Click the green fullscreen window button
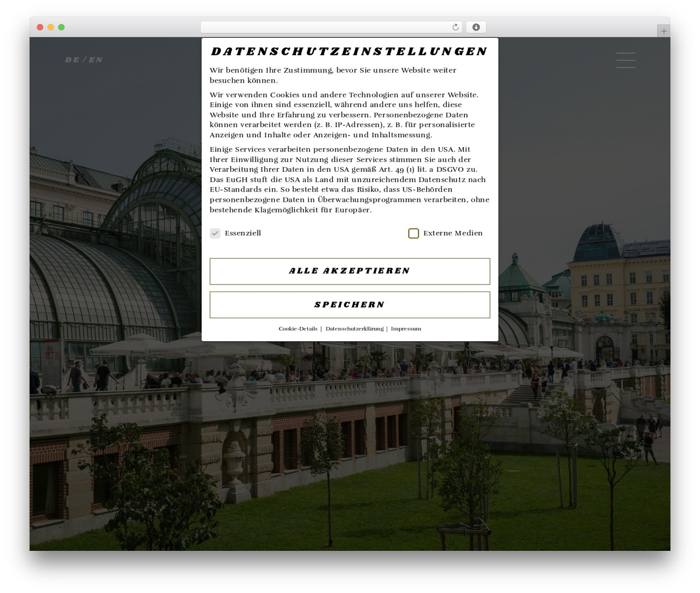Screen dimensions: 700x593 [x=61, y=27]
